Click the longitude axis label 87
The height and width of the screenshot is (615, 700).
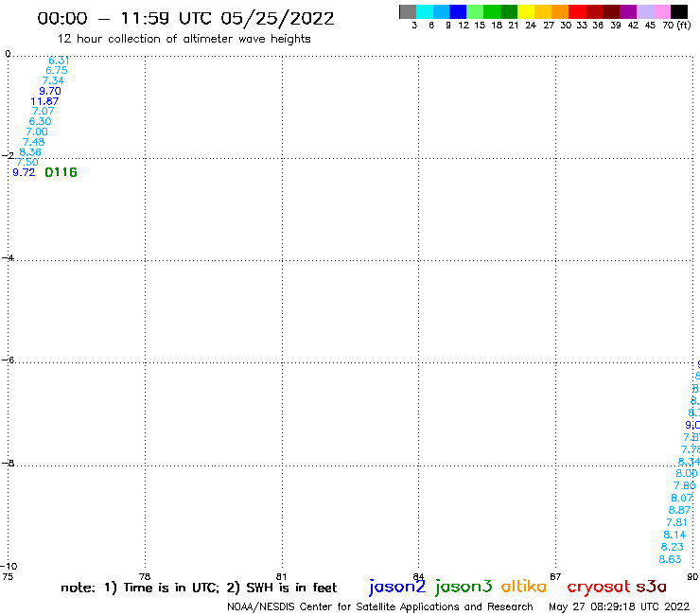point(555,576)
